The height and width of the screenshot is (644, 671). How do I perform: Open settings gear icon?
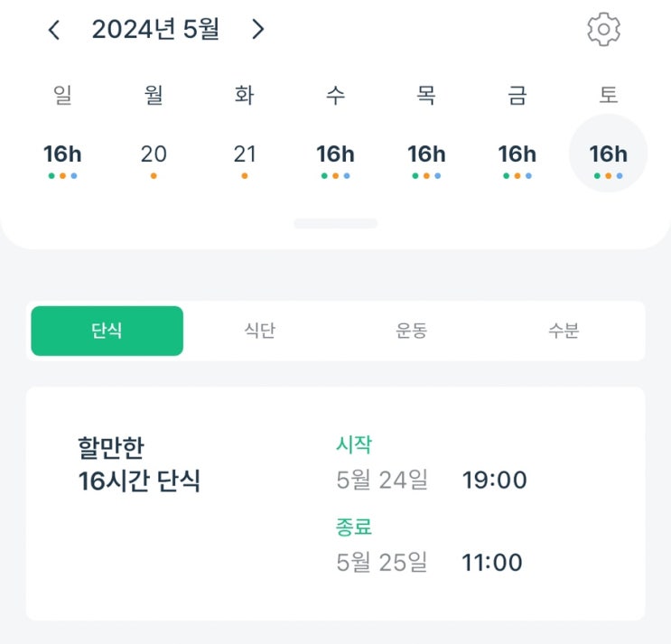(603, 30)
